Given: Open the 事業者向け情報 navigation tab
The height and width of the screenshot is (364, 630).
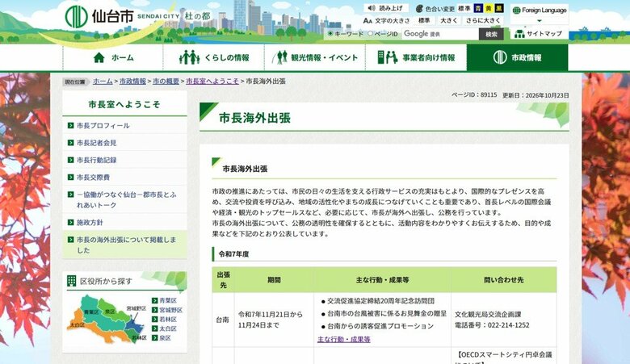Looking at the screenshot, I should point(416,57).
